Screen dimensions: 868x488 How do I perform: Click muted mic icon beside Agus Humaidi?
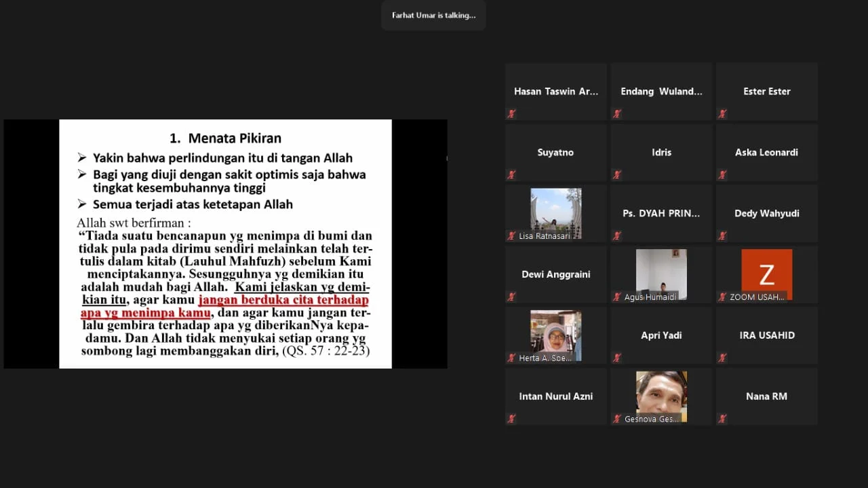(617, 297)
